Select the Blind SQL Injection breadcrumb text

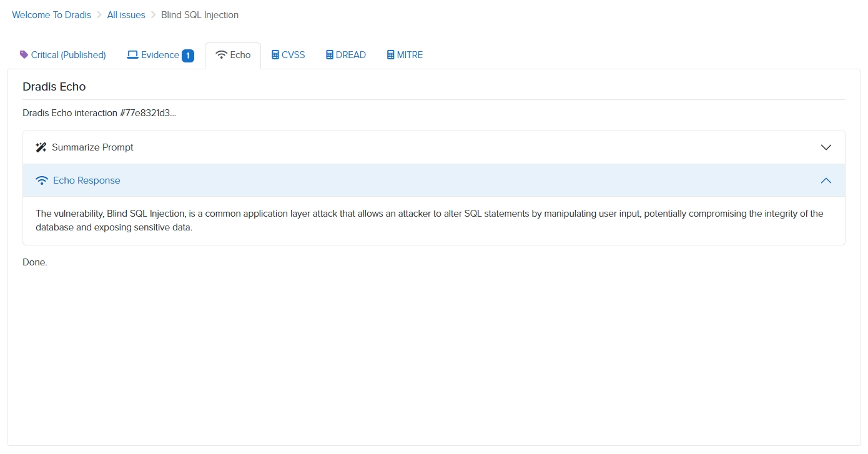tap(199, 14)
